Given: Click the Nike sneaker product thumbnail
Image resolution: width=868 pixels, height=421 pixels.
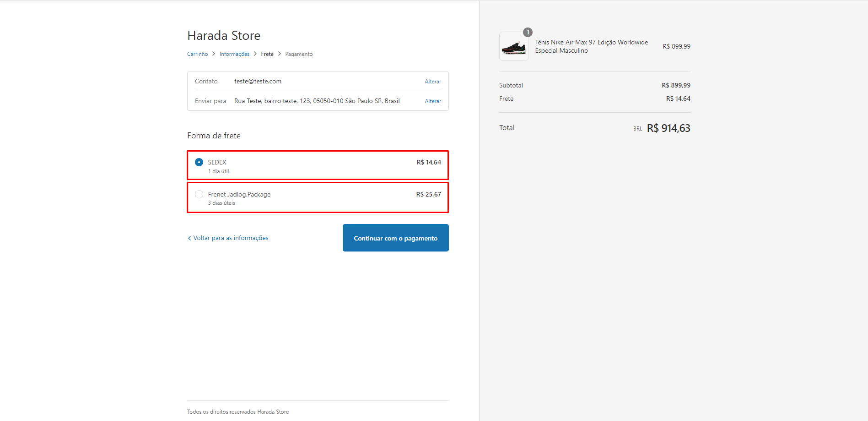Looking at the screenshot, I should pos(513,47).
